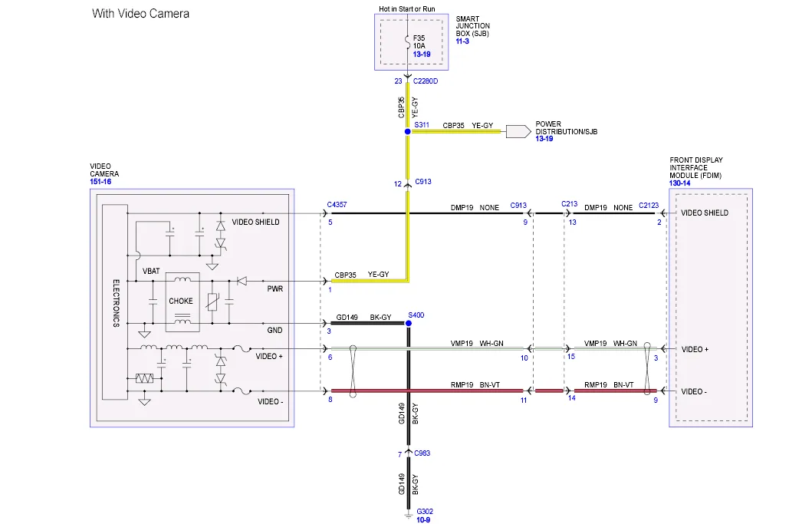
Task: Click 'VIDEO +' inside the video camera
Action: 269,357
